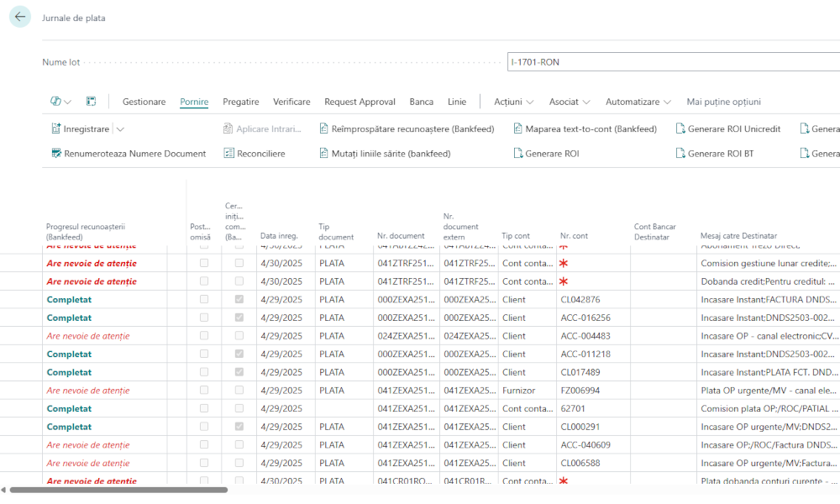The height and width of the screenshot is (504, 840).
Task: Toggle Post omisă checkbox for 62701 row
Action: [204, 409]
